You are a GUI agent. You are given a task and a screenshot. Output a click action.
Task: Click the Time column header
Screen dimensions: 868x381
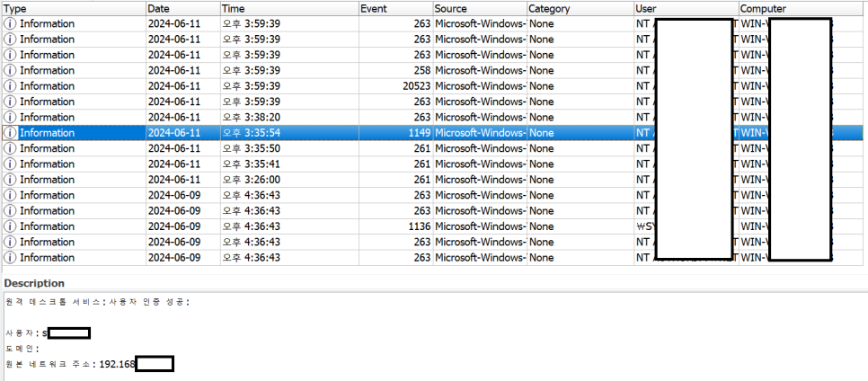[x=289, y=9]
